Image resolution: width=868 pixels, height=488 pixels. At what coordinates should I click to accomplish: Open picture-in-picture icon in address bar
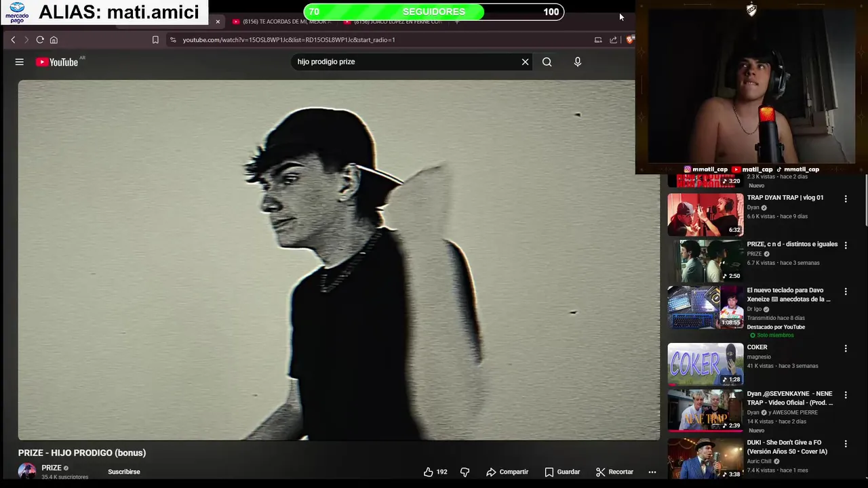click(x=598, y=40)
